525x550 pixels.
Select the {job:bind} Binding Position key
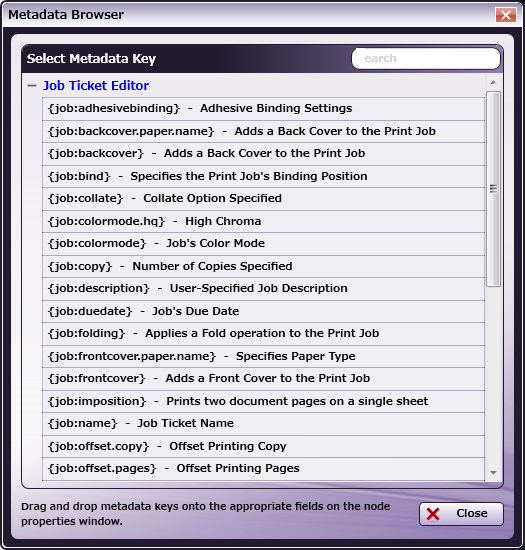[263, 176]
